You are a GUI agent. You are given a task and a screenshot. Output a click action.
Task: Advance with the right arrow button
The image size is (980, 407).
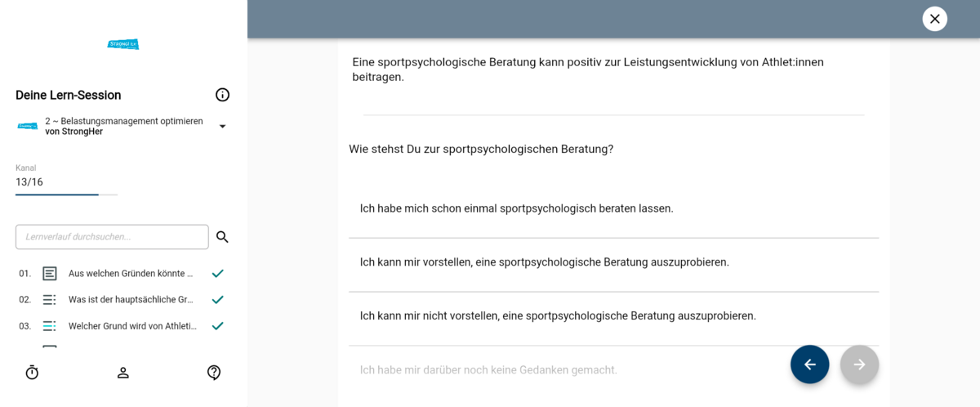[x=859, y=365]
